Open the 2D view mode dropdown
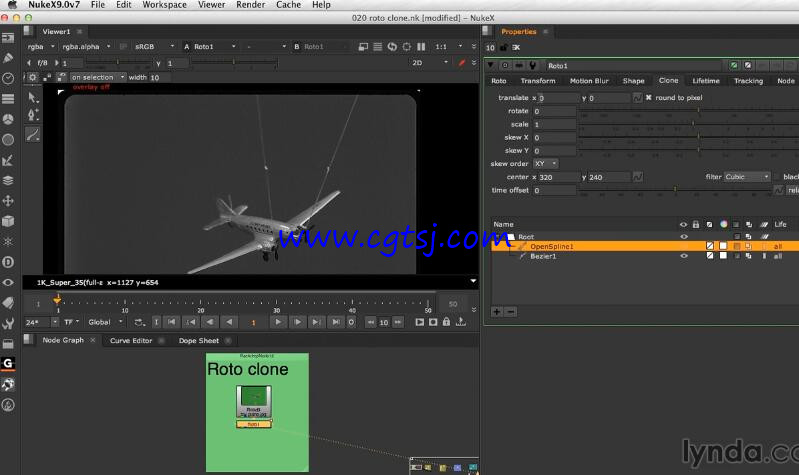This screenshot has height=475, width=799. pyautogui.click(x=430, y=63)
